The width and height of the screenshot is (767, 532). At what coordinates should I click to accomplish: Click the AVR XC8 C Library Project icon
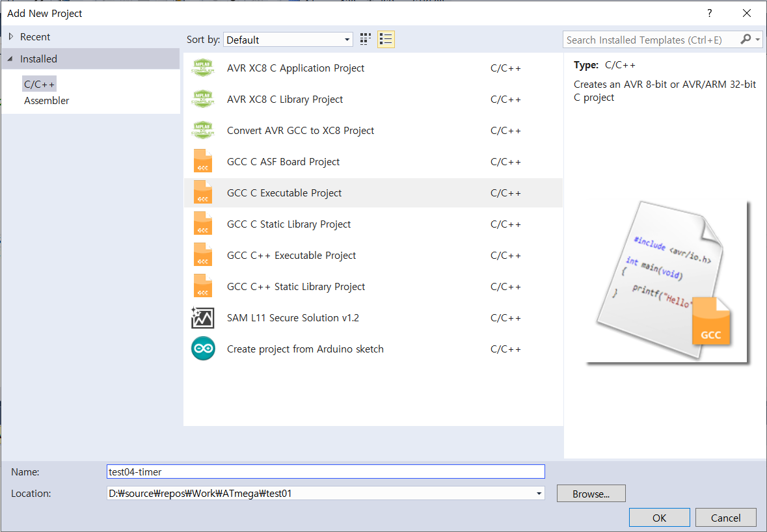point(203,100)
